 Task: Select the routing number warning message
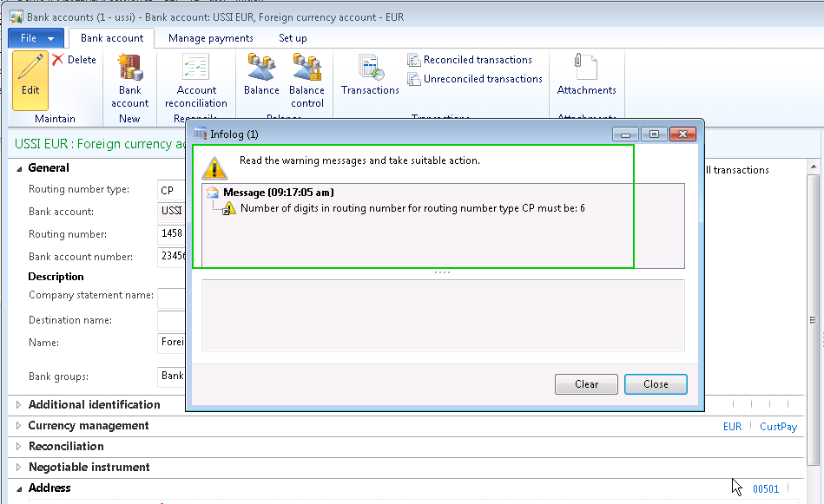(412, 208)
